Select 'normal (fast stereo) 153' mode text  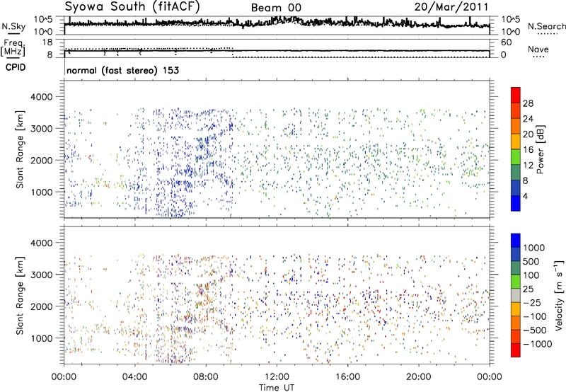click(122, 70)
